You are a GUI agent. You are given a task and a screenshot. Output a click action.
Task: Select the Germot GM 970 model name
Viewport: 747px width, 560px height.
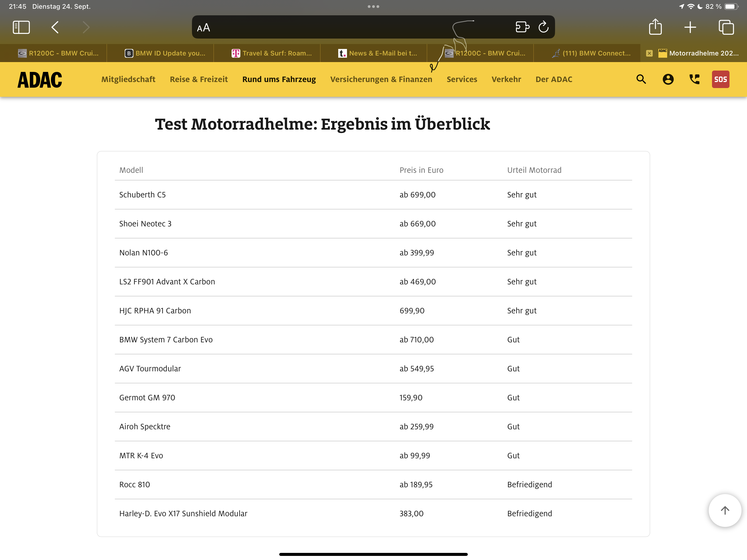point(147,398)
